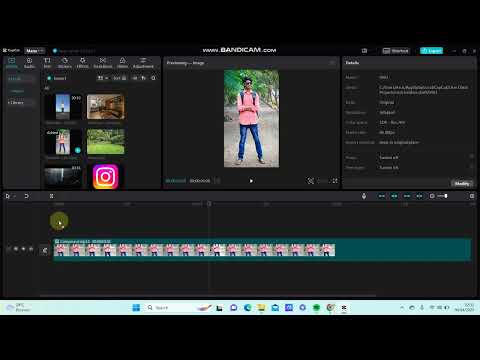This screenshot has width=480, height=360.
Task: Click the CapCut logo in title bar
Action: [11, 50]
